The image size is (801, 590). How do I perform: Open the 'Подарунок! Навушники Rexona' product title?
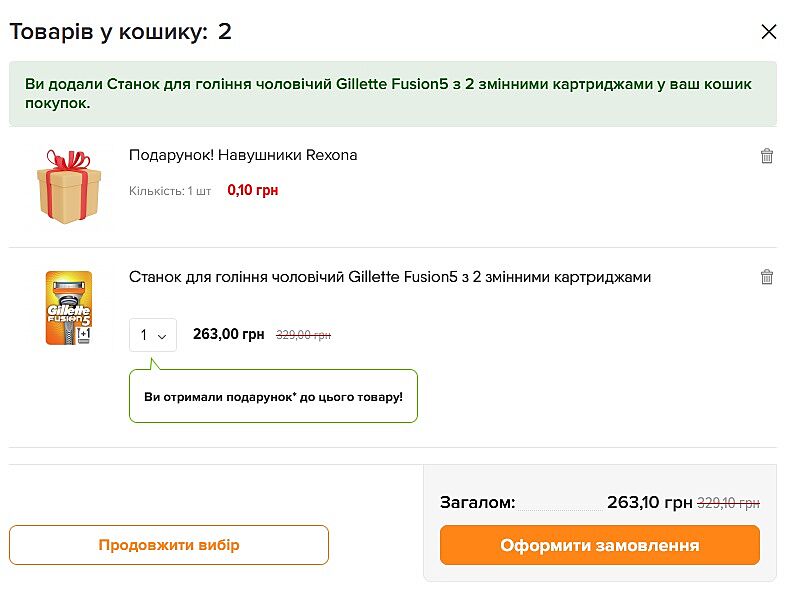point(243,155)
